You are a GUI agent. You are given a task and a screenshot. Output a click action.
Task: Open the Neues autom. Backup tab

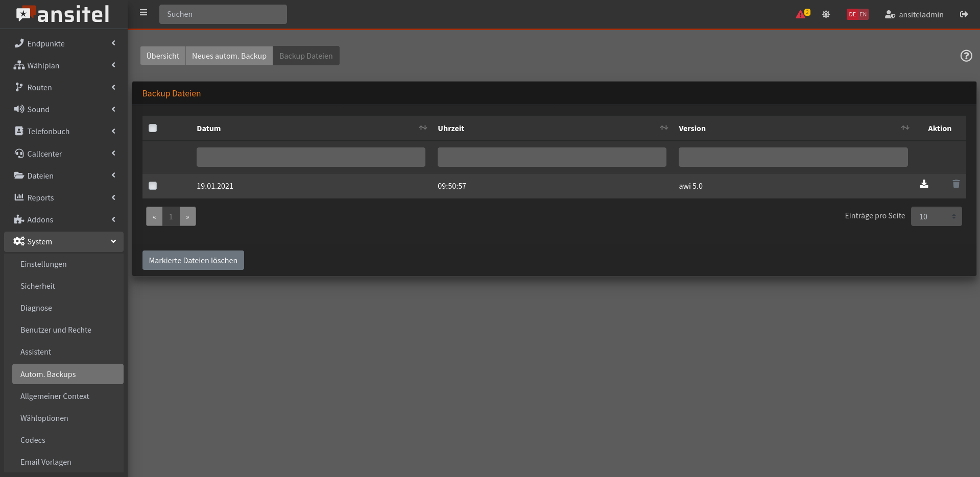pyautogui.click(x=229, y=56)
